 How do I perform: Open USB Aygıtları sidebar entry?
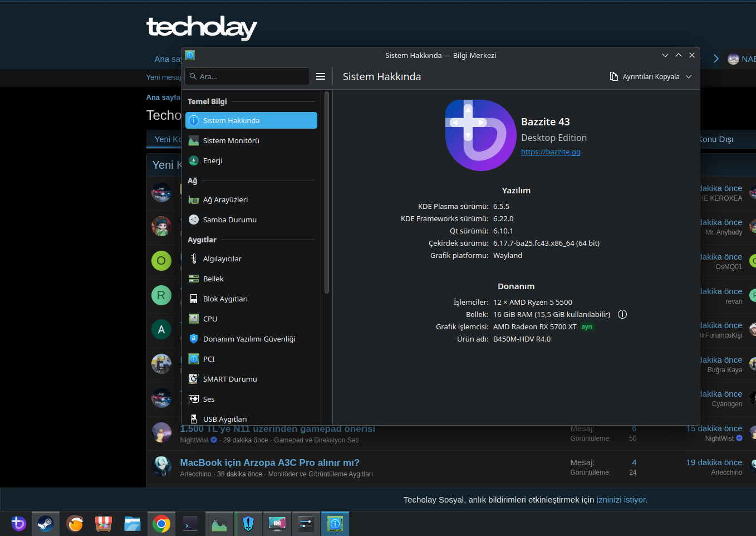(252, 418)
